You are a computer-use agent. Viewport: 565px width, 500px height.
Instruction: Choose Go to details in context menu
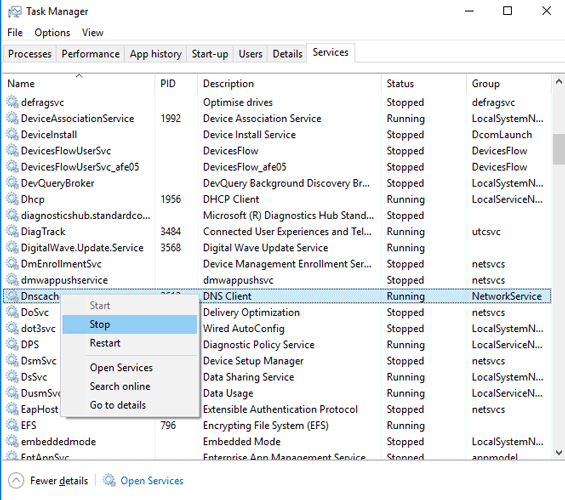click(x=130, y=405)
